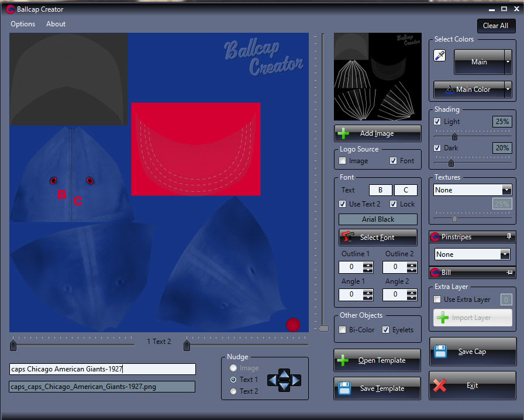Uncheck the Eyelets option
This screenshot has width=524, height=420.
point(385,330)
